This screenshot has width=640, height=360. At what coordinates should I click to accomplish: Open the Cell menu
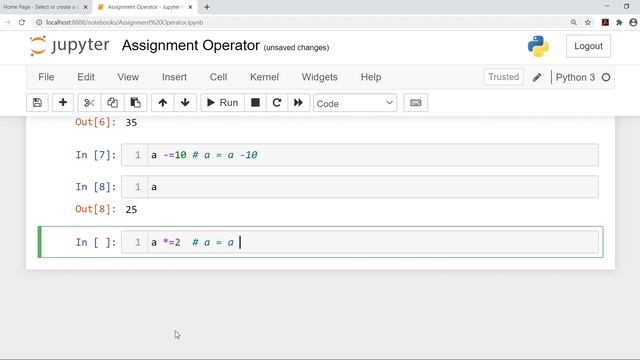click(218, 77)
